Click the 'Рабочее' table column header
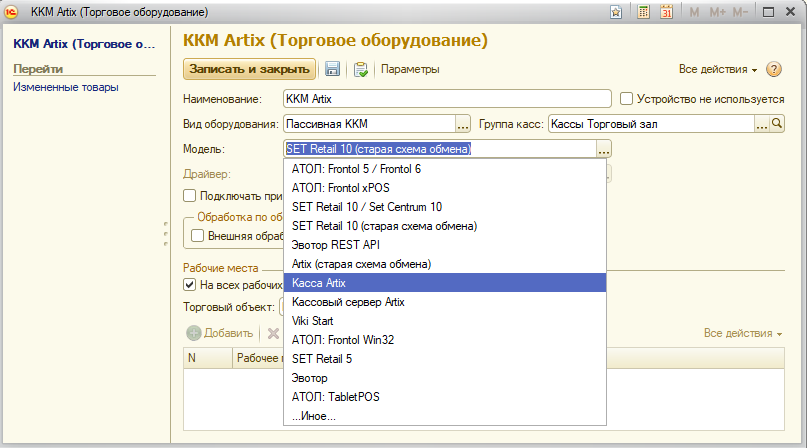Image resolution: width=807 pixels, height=448 pixels. point(258,358)
